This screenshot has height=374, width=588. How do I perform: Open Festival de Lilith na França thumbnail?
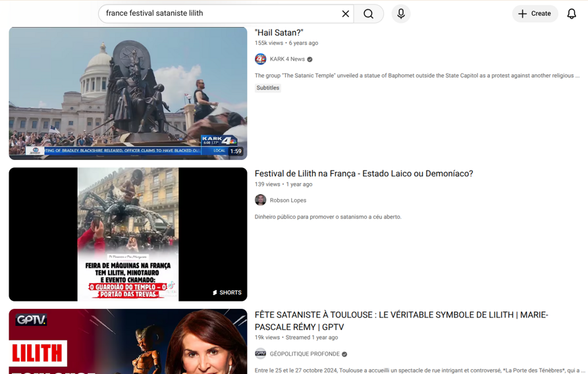(128, 234)
